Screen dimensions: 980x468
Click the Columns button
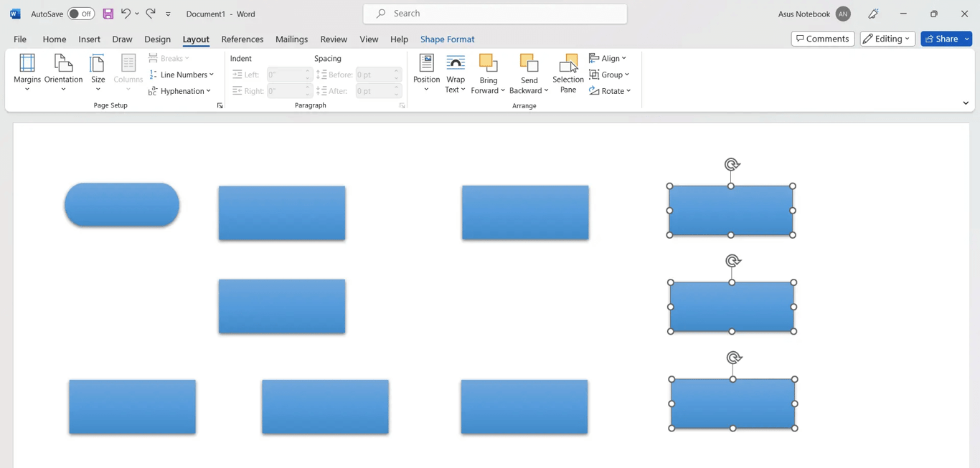128,72
